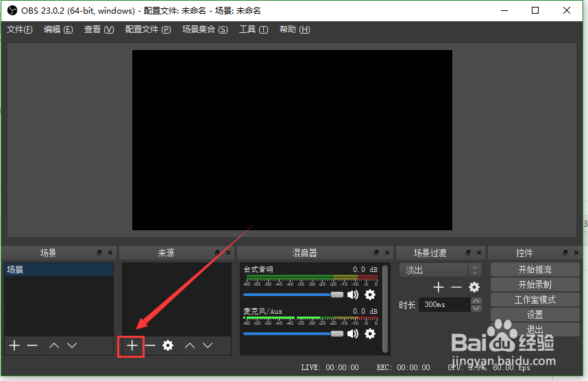Close the 场景 panel

(110, 253)
